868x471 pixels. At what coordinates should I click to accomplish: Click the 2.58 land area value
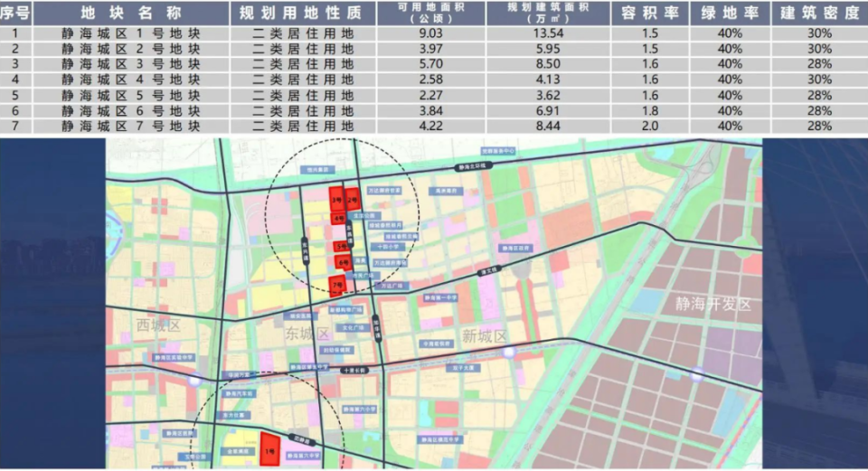(430, 80)
